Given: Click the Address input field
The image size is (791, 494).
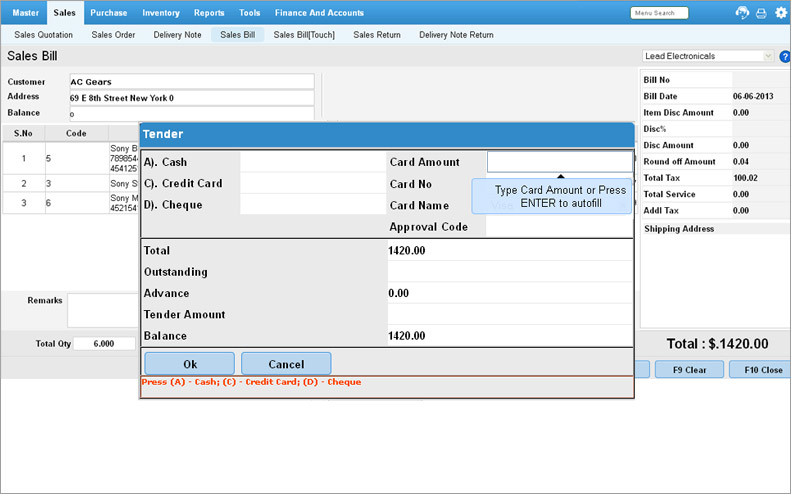Looking at the screenshot, I should click(x=192, y=98).
